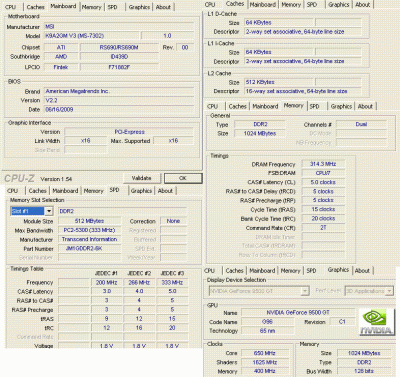This screenshot has height=377, width=400.
Task: Click the OK button
Action: [x=183, y=178]
